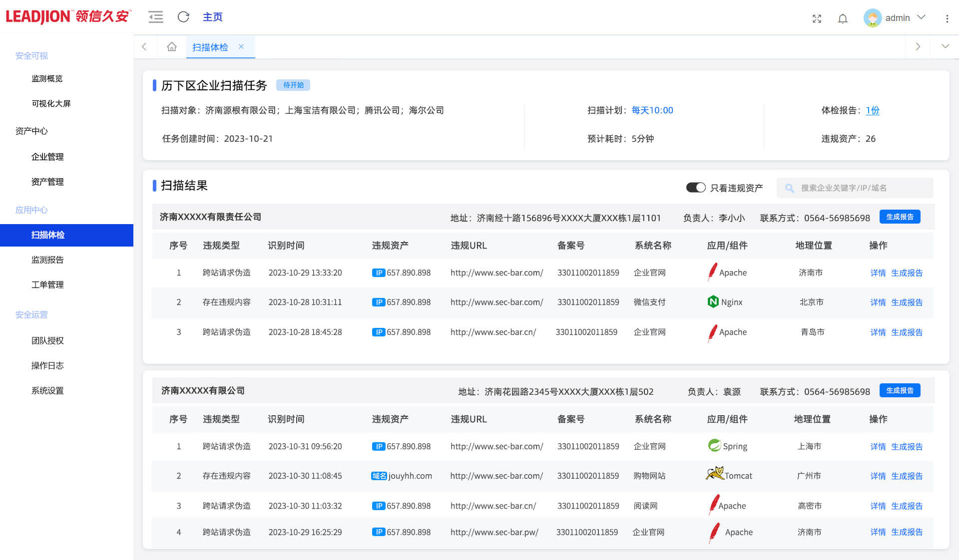The width and height of the screenshot is (959, 560).
Task: Click the LEADJION 领信久安 logo
Action: point(68,16)
